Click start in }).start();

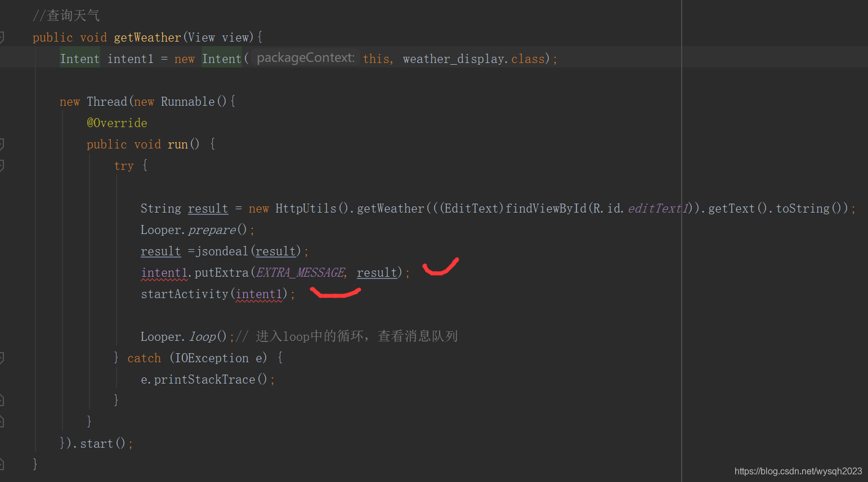(97, 444)
